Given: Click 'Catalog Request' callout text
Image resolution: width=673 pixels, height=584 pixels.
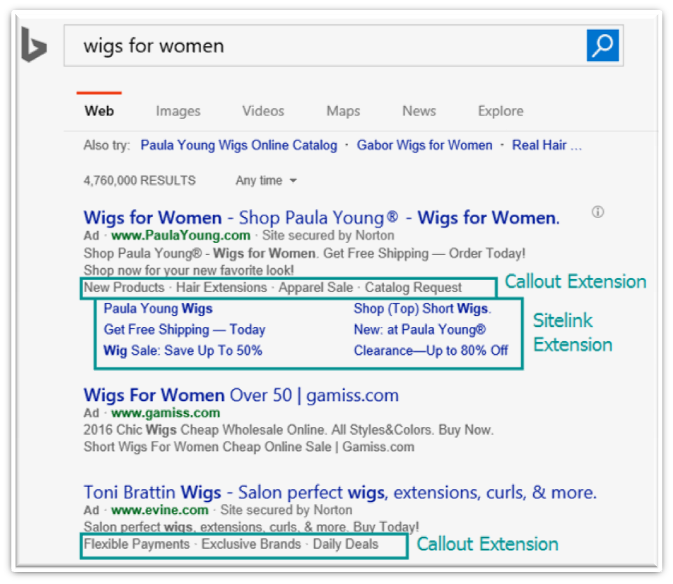Looking at the screenshot, I should click(x=413, y=287).
